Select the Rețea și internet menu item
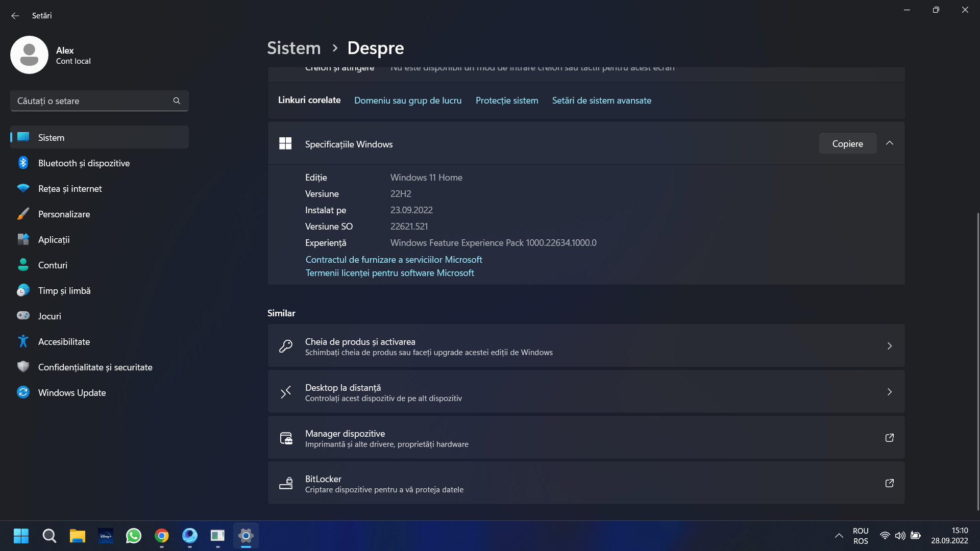980x551 pixels. click(100, 188)
